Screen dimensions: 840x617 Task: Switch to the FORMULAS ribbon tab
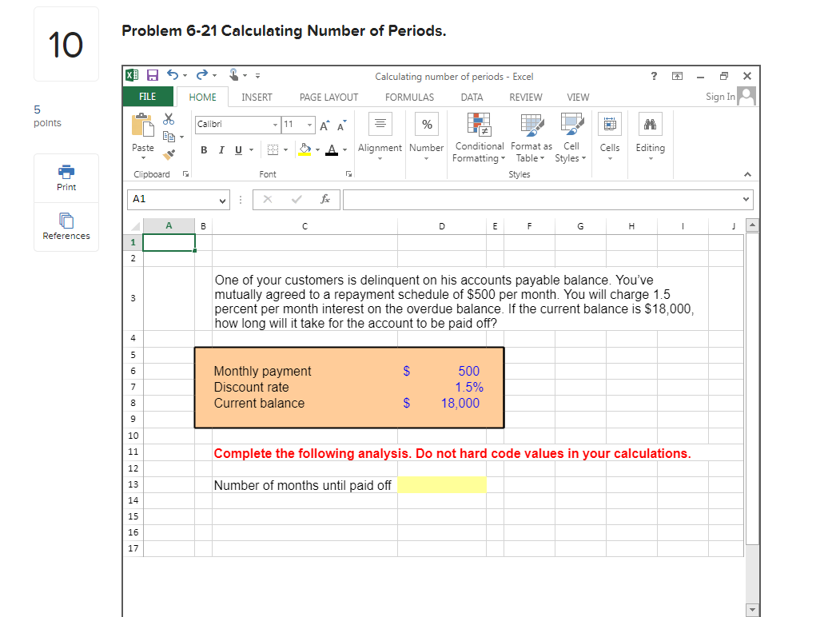[x=409, y=96]
